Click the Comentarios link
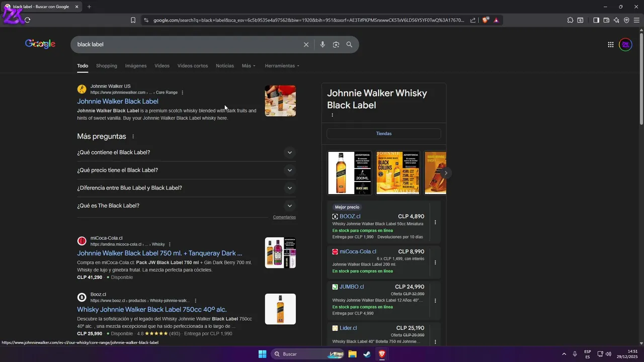This screenshot has height=362, width=644. coord(284,217)
